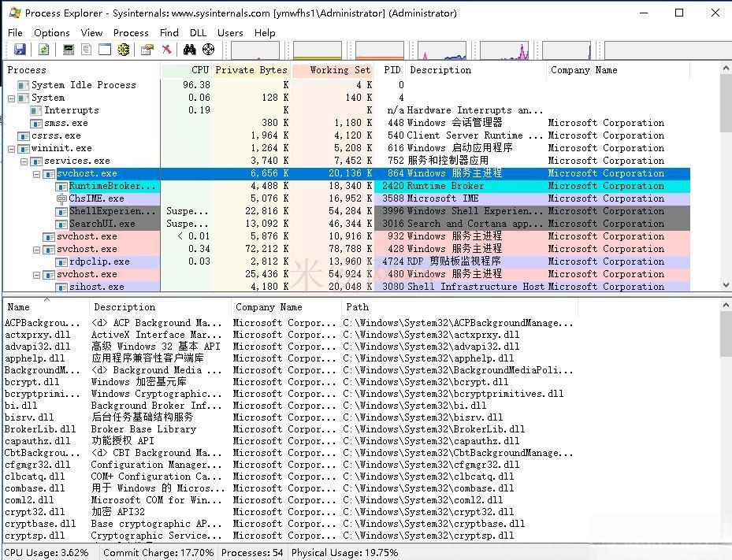Image resolution: width=732 pixels, height=560 pixels.
Task: Toggle the process tree view icon
Action: tap(87, 49)
